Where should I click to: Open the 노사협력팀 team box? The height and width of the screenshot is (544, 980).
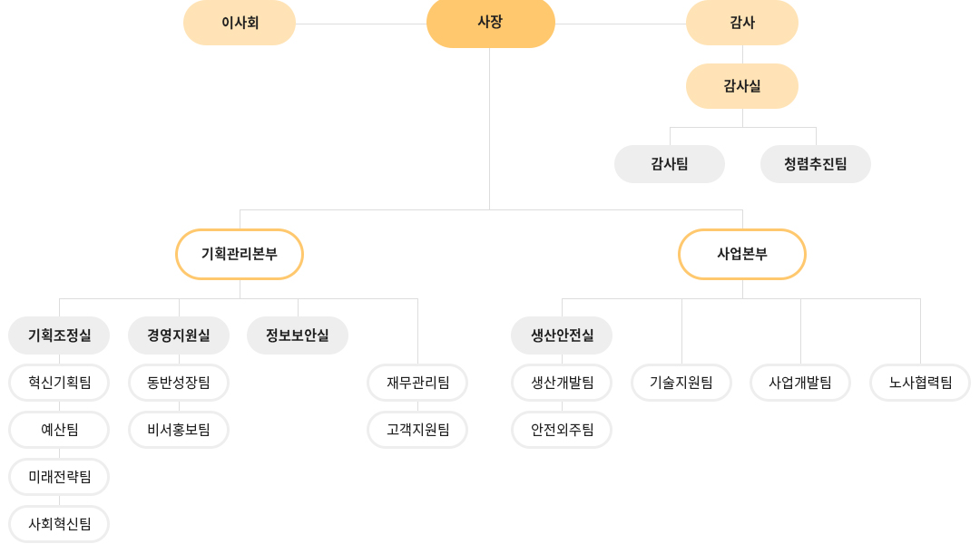tap(920, 383)
